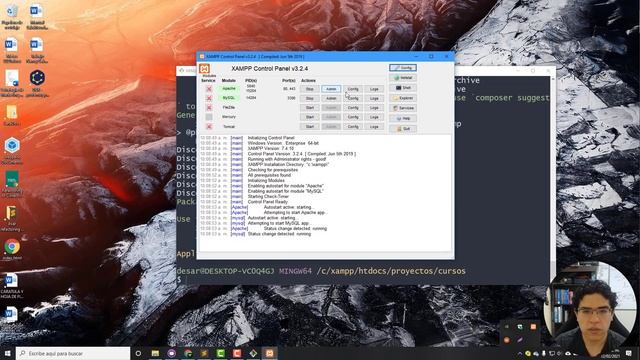Start the FileZilla module
The image size is (640, 360).
tap(310, 107)
